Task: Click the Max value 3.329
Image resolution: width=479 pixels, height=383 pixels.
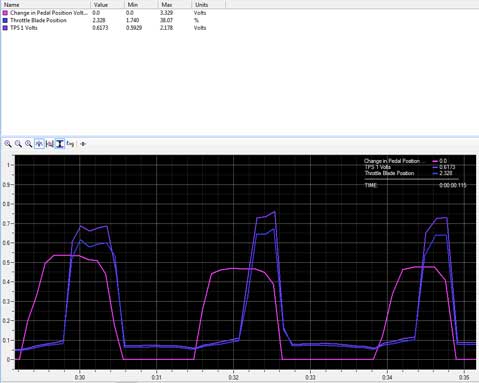Action: tap(167, 13)
